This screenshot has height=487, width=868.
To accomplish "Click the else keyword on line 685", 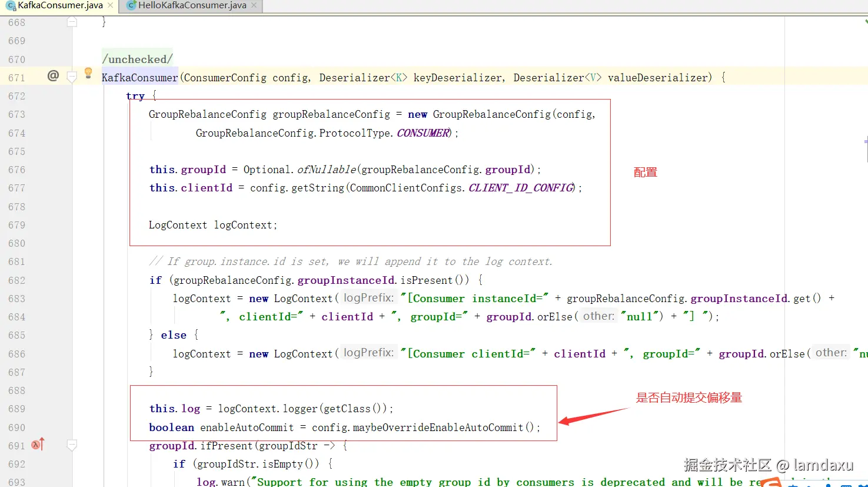I will (x=174, y=335).
